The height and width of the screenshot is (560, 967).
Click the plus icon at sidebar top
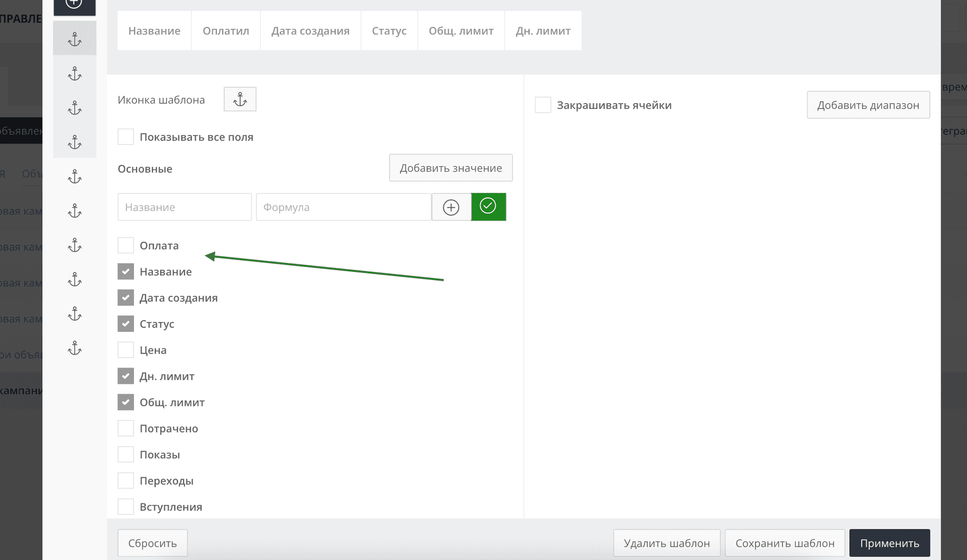click(74, 4)
